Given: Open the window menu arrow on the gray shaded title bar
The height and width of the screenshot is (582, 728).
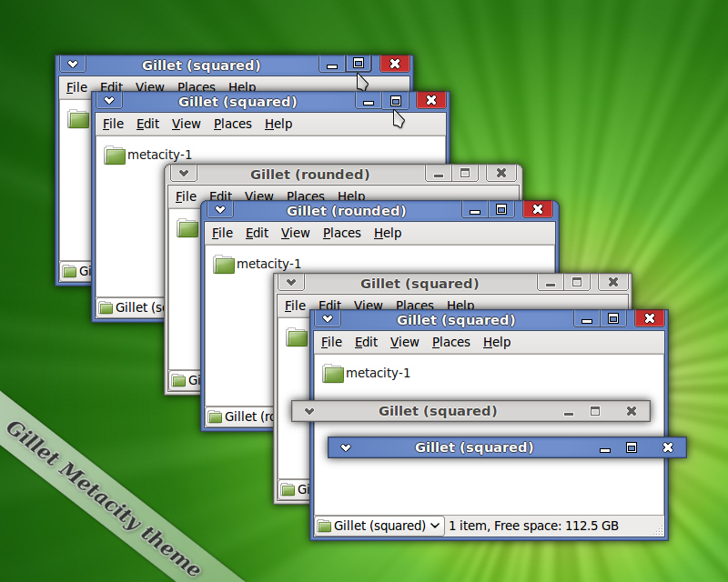Looking at the screenshot, I should (x=309, y=411).
